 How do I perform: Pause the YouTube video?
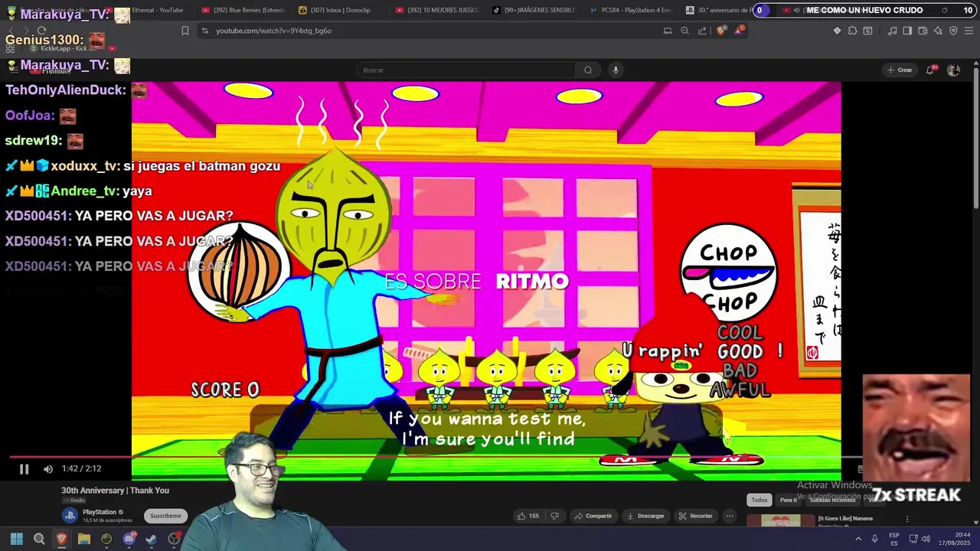(24, 469)
